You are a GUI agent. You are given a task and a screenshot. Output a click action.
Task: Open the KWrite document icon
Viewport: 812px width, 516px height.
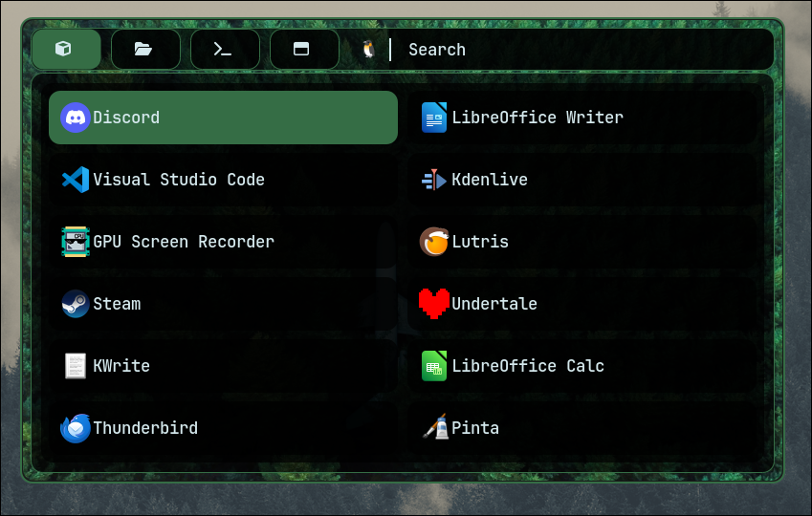(x=76, y=366)
